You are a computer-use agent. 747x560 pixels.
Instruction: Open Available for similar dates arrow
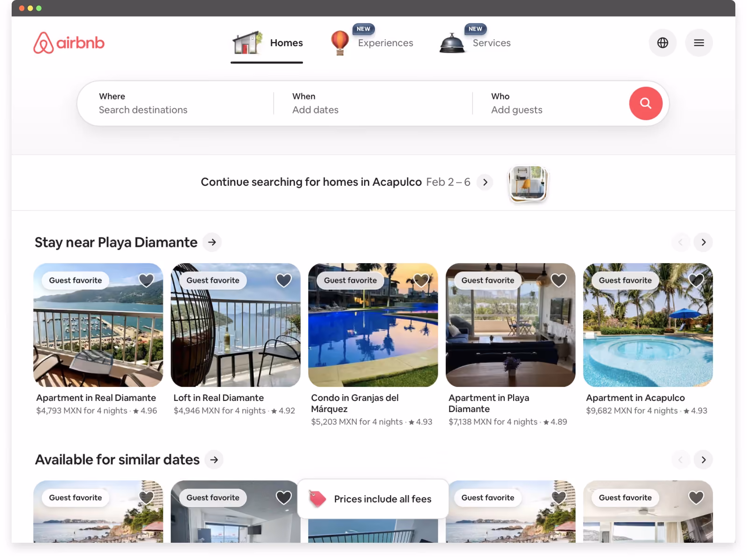click(x=214, y=460)
